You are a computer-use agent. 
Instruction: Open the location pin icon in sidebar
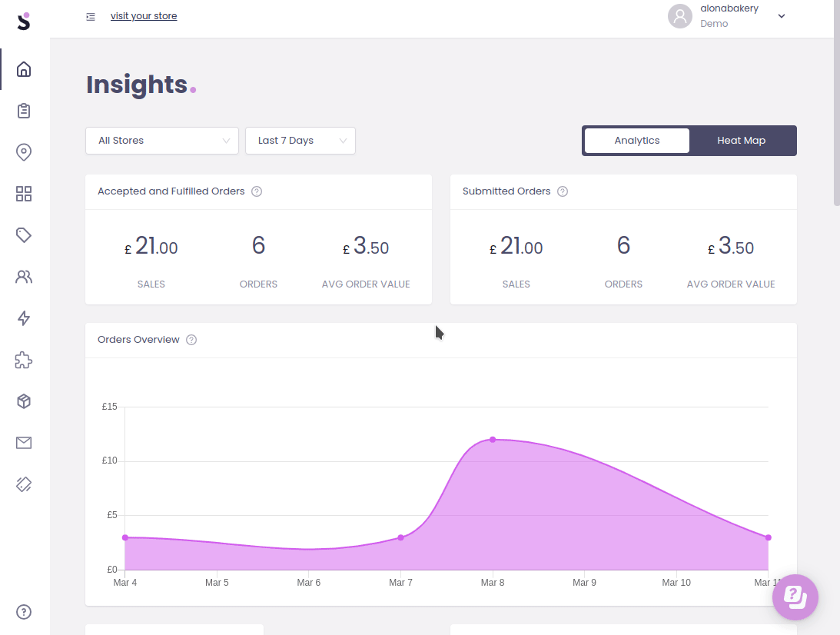coord(24,152)
